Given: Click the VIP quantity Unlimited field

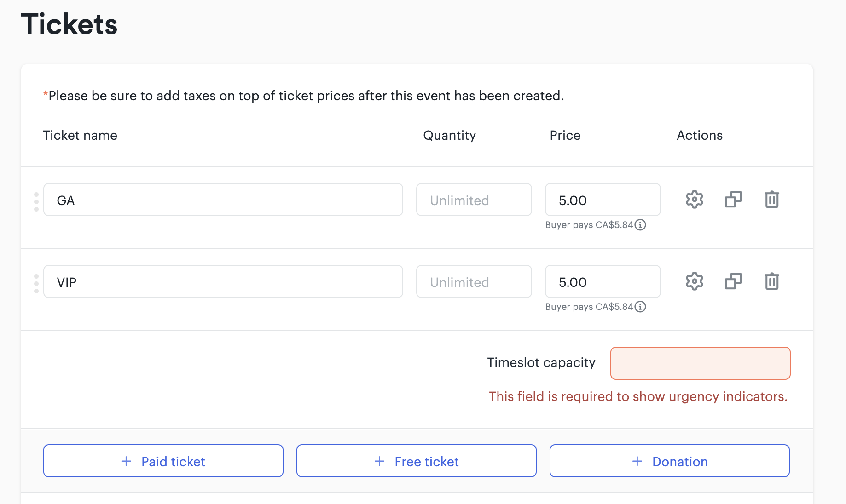Looking at the screenshot, I should point(474,281).
